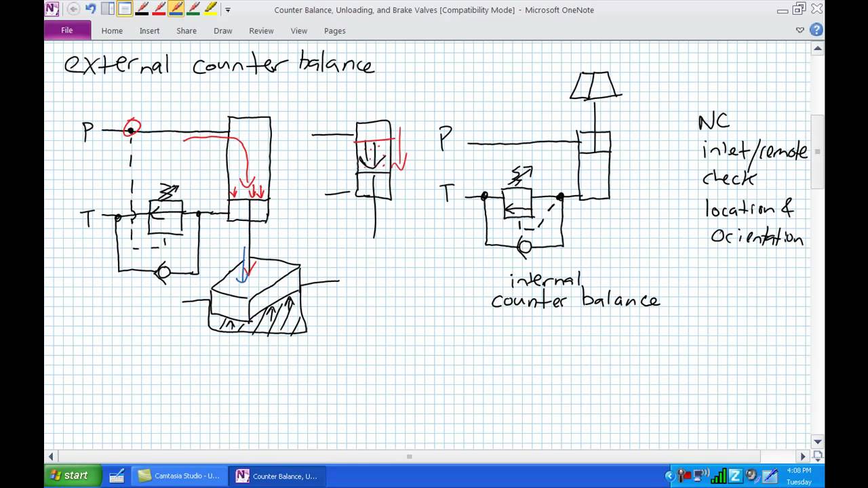Image resolution: width=868 pixels, height=488 pixels.
Task: Click the green signal bars tray icon
Action: tap(719, 476)
